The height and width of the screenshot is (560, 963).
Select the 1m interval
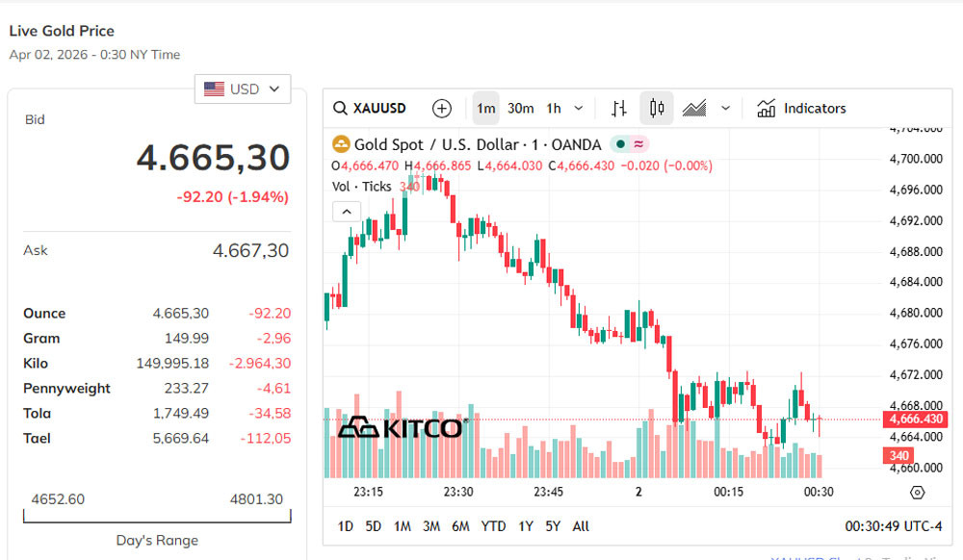486,109
